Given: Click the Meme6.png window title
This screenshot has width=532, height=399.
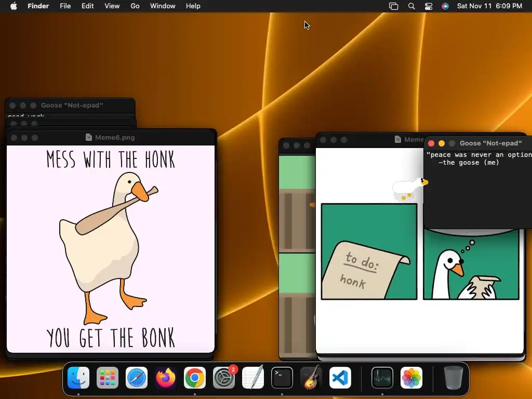Looking at the screenshot, I should (115, 137).
